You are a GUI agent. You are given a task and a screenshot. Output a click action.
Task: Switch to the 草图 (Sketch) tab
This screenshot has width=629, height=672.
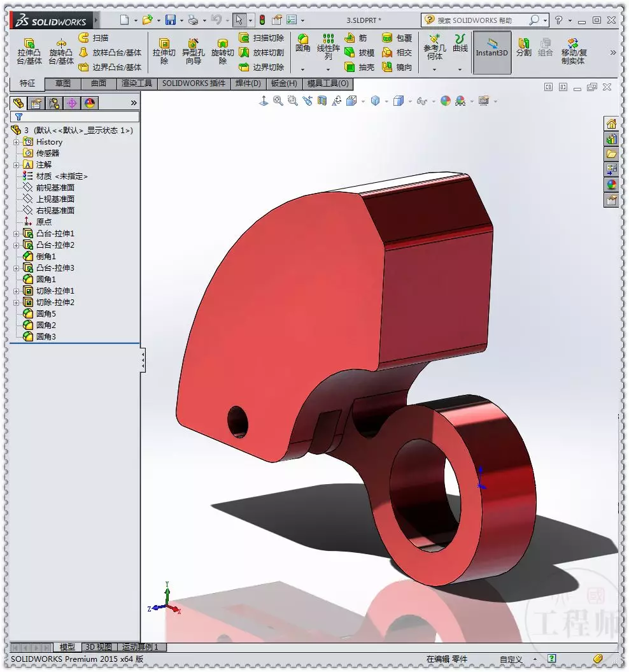click(x=63, y=83)
